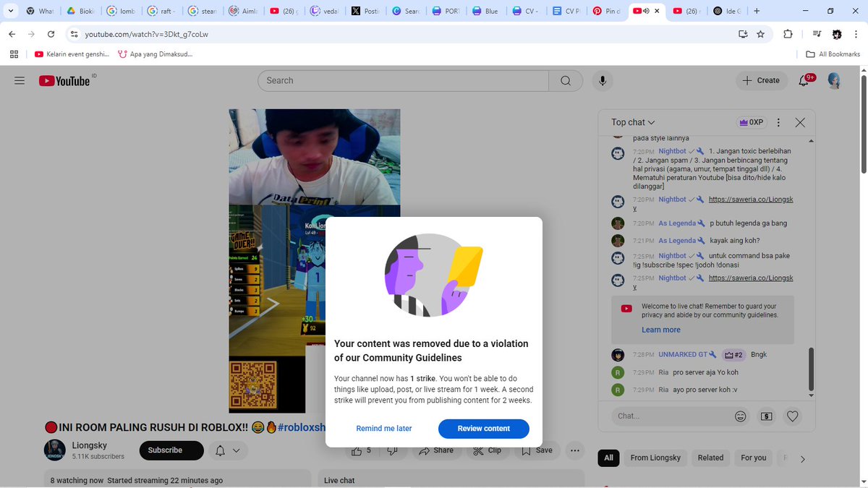The height and width of the screenshot is (488, 868).
Task: Open the notifications bell with 9+ badge
Action: click(x=804, y=81)
